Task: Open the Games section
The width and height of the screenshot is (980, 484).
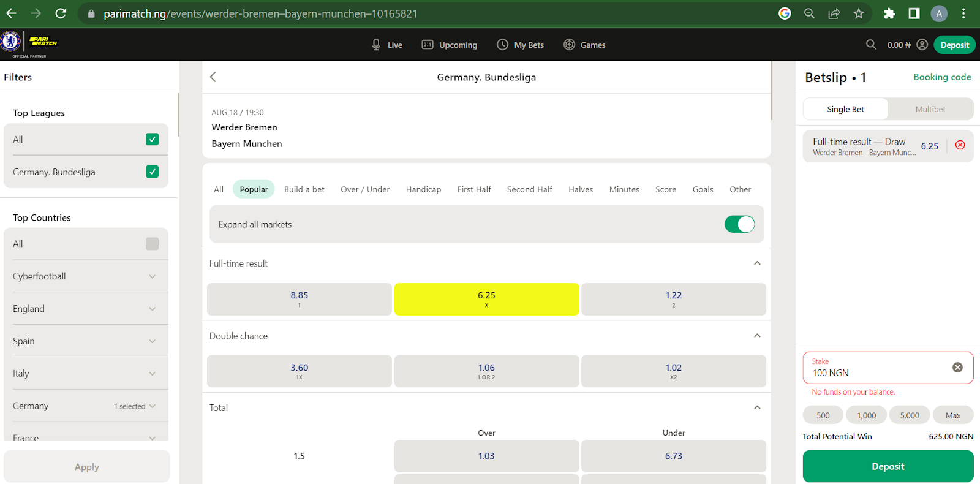Action: pos(584,45)
